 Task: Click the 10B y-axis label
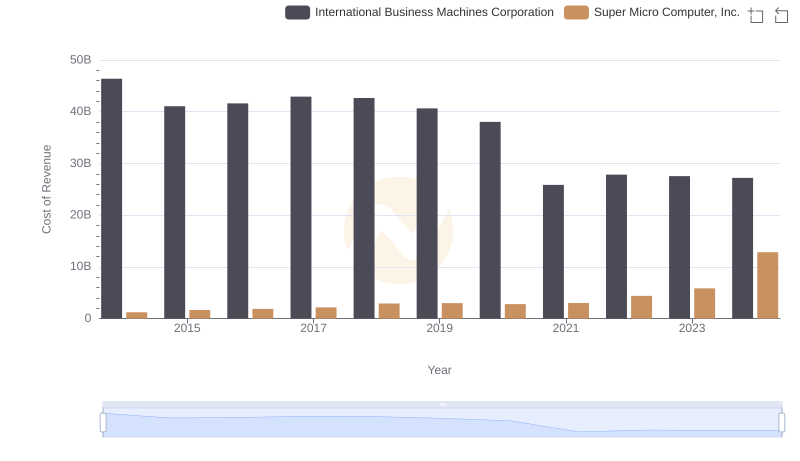(x=81, y=267)
